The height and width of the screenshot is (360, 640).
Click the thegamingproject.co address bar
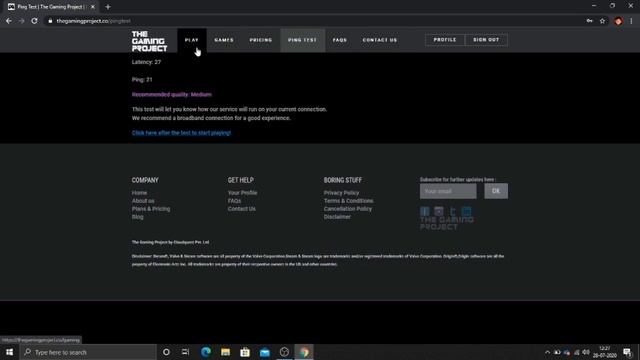click(93, 21)
